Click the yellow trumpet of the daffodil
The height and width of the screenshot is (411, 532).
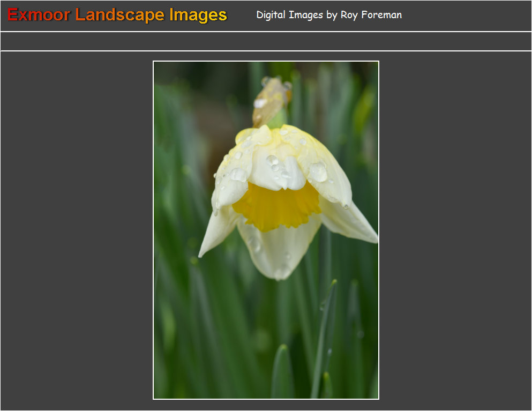point(276,206)
